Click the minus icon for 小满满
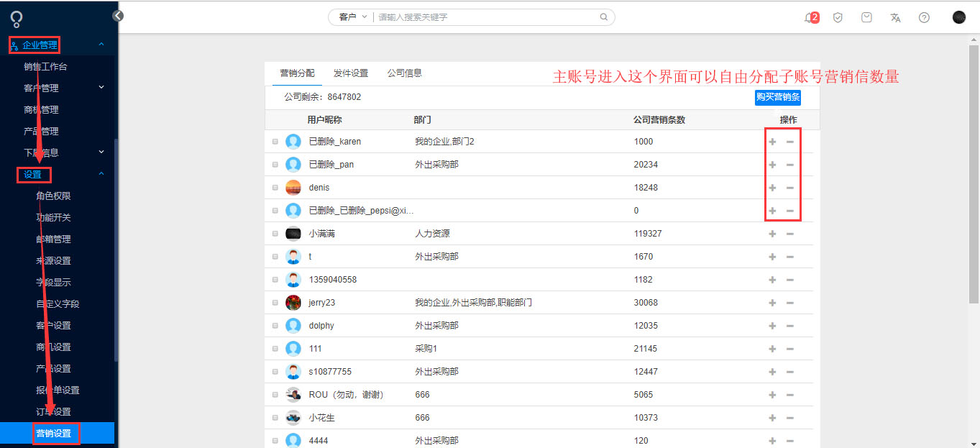The width and height of the screenshot is (980, 448). 789,234
